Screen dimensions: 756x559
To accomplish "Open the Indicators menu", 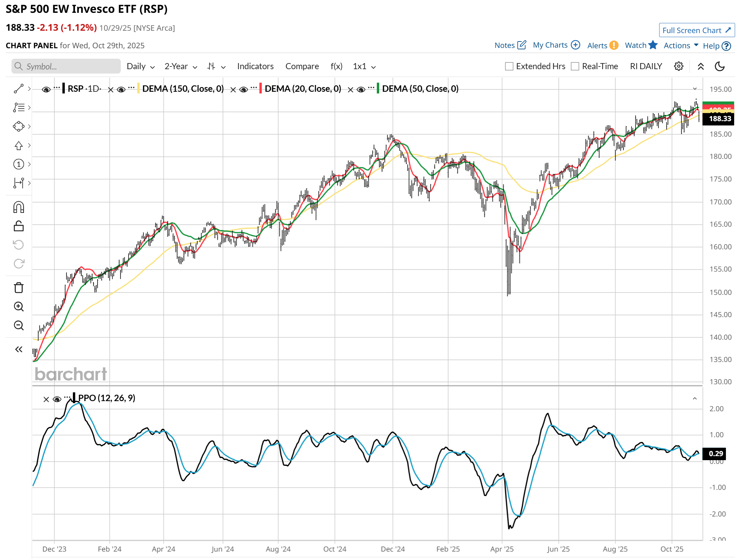I will [x=255, y=66].
